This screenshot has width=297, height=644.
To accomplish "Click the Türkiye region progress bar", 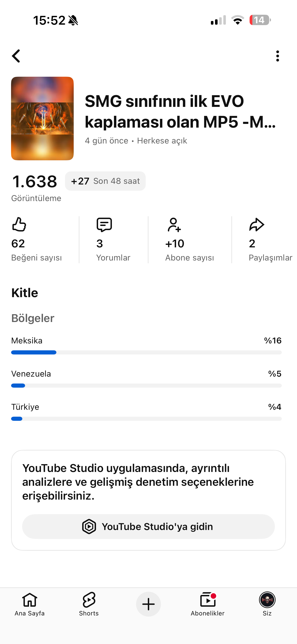I will pyautogui.click(x=146, y=419).
